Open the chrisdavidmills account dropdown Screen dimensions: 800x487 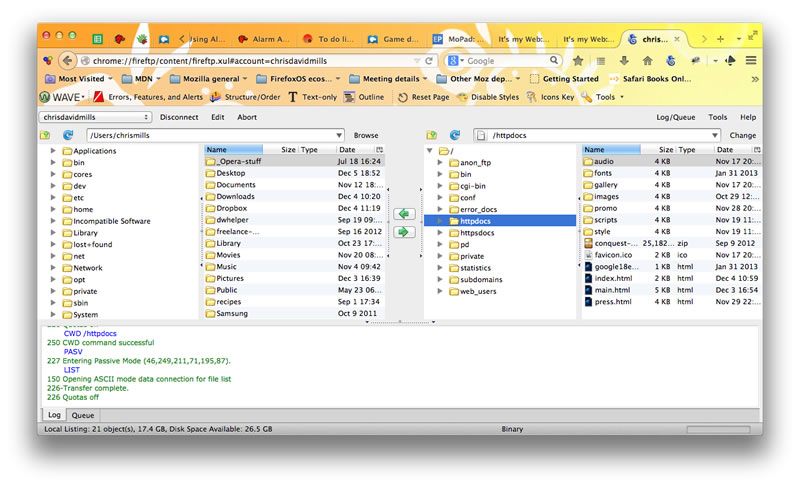coord(93,117)
